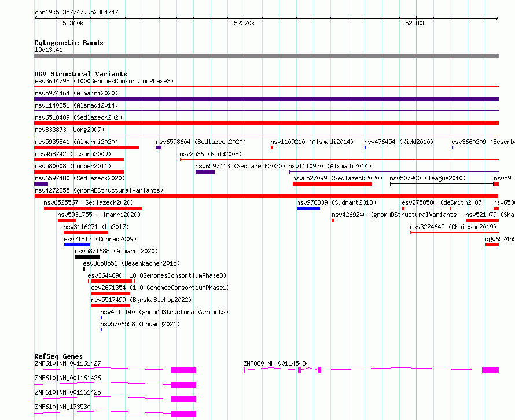Click the gray 19q13.41 cytoband bar
Image resolution: width=515 pixels, height=420 pixels.
266,56
